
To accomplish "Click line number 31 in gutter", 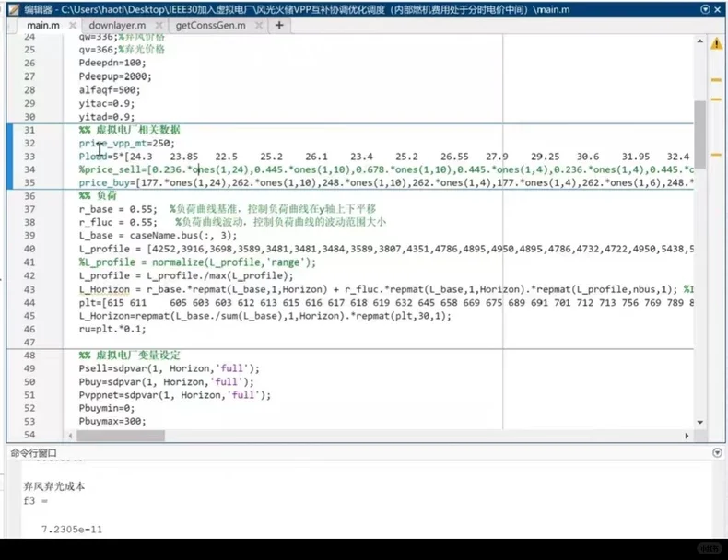I will pyautogui.click(x=29, y=130).
